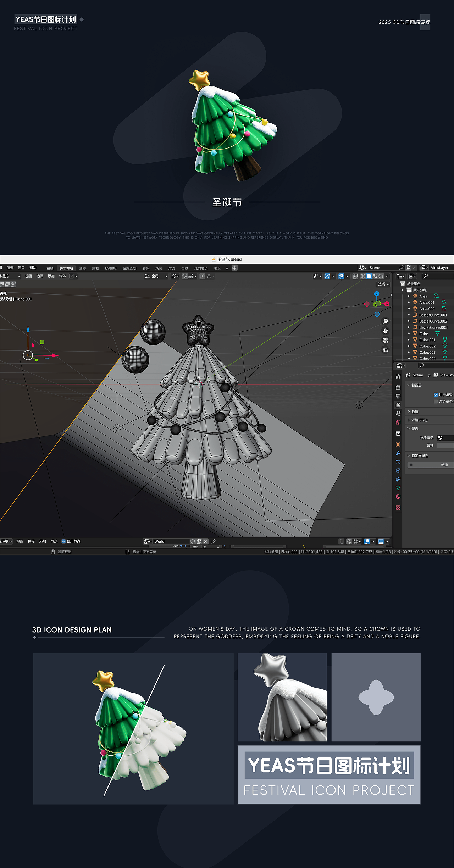Open the Particles properties icon
This screenshot has height=868, width=454.
(x=398, y=462)
